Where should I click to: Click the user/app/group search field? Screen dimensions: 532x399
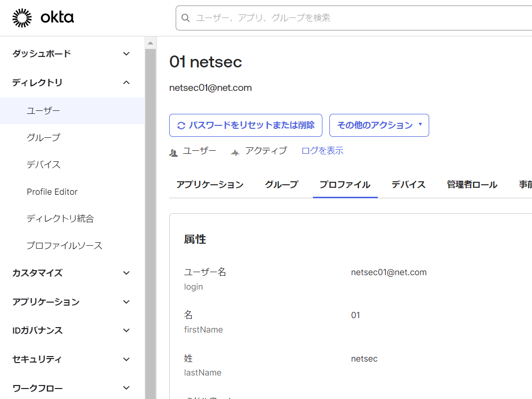[354, 18]
